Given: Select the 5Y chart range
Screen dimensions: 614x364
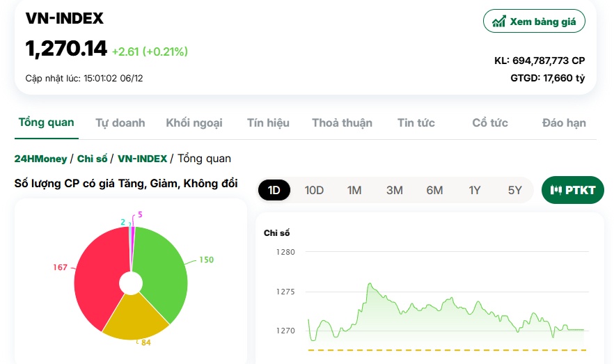Looking at the screenshot, I should coord(515,190).
